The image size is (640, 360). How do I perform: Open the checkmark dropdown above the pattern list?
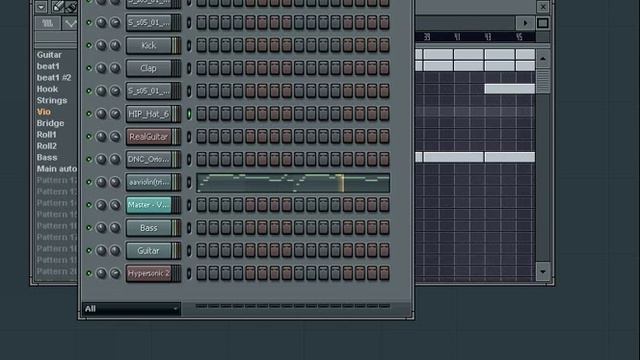70,24
